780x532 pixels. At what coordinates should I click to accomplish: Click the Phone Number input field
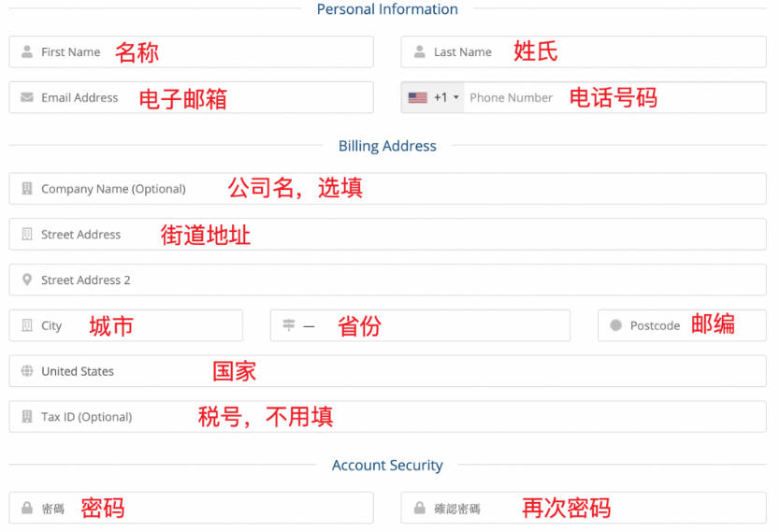pos(614,97)
